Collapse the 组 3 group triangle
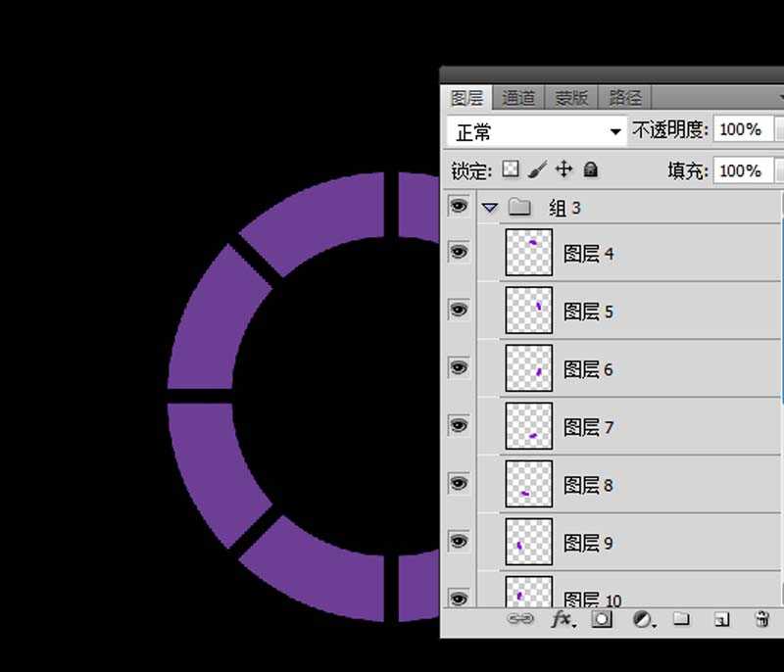 (x=490, y=208)
